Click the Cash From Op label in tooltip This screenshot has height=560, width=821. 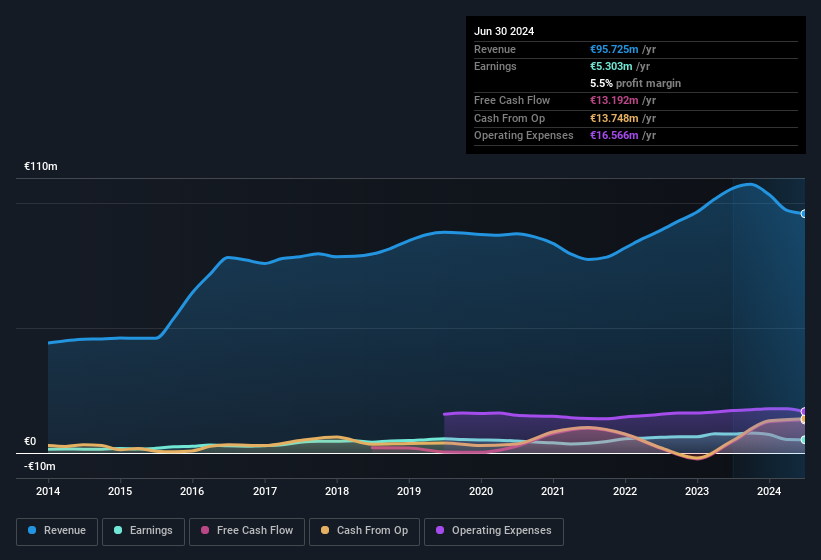[x=509, y=118]
